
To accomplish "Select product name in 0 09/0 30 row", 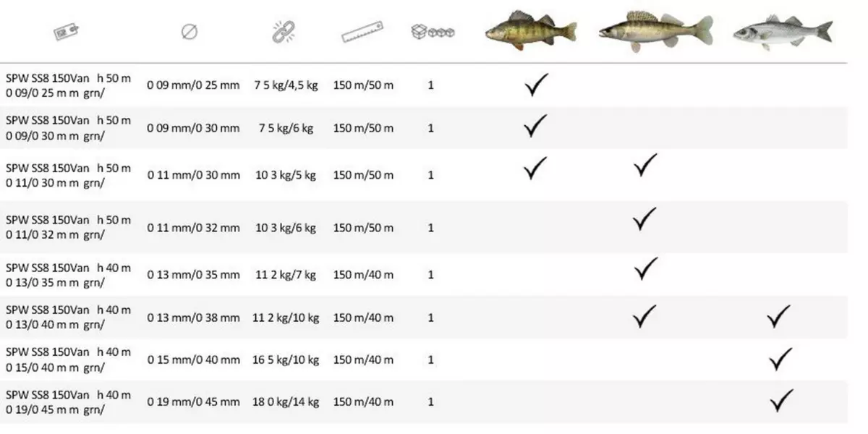I will tap(68, 128).
